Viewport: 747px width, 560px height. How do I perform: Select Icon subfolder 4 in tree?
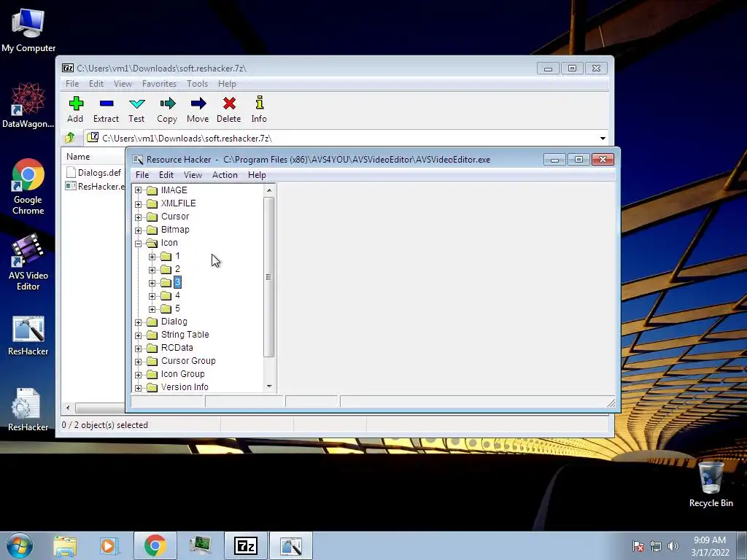click(x=178, y=295)
